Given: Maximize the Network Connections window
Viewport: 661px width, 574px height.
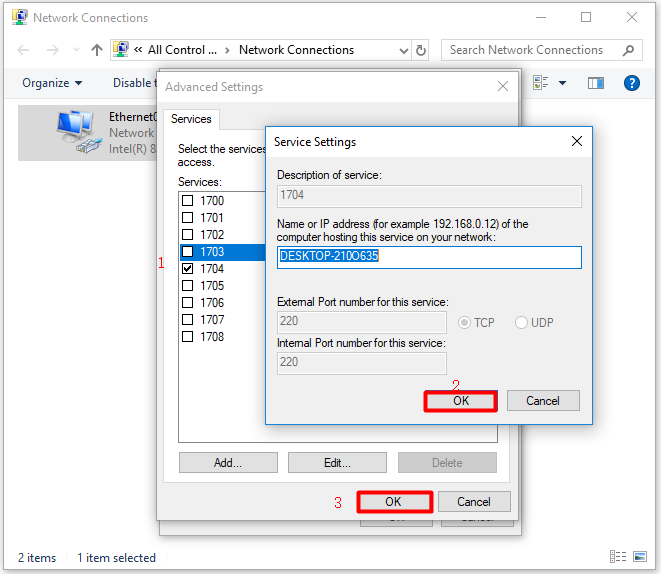Looking at the screenshot, I should 586,17.
